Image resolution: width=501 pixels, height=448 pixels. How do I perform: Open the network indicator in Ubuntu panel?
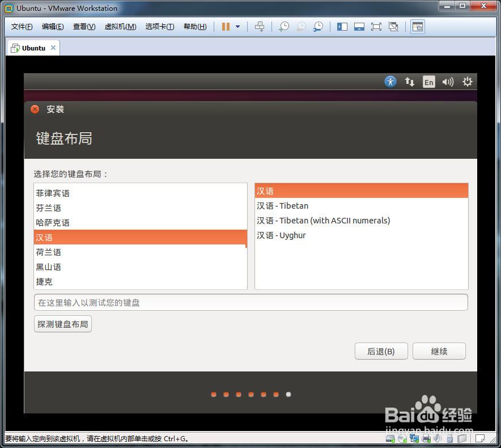409,82
